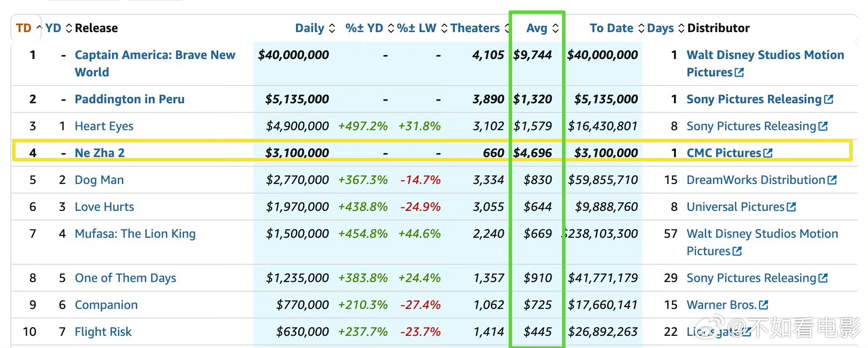Select Ne Zha 2 daily gross $3,100,000
Image resolution: width=868 pixels, height=348 pixels.
297,153
